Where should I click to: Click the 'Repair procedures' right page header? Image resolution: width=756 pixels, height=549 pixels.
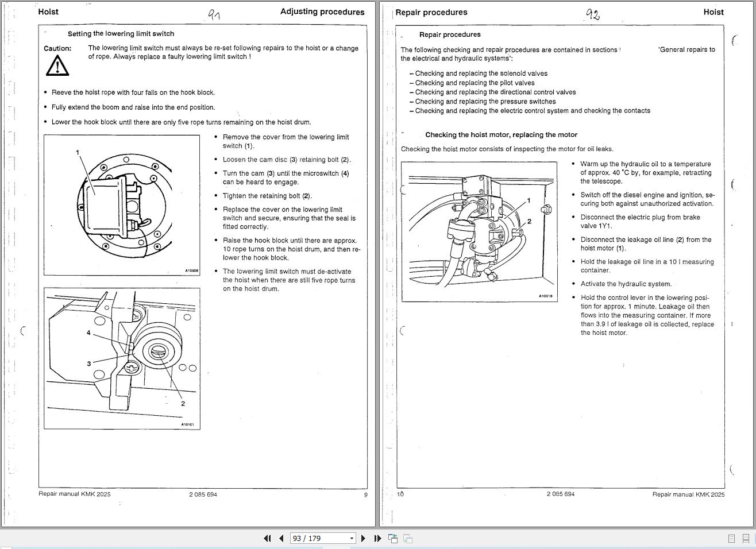point(431,12)
